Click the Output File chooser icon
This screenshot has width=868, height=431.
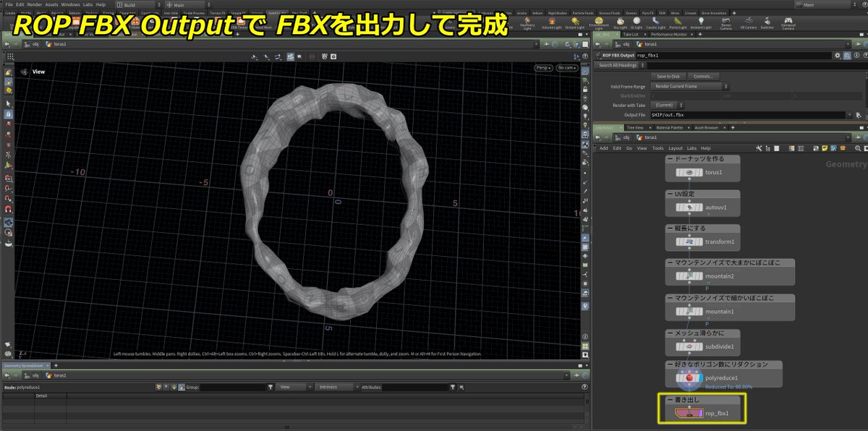tap(857, 115)
